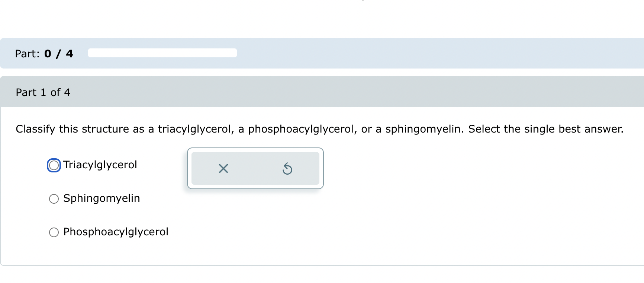This screenshot has width=644, height=283.
Task: Click the Triacylglycerol option label
Action: click(x=100, y=165)
